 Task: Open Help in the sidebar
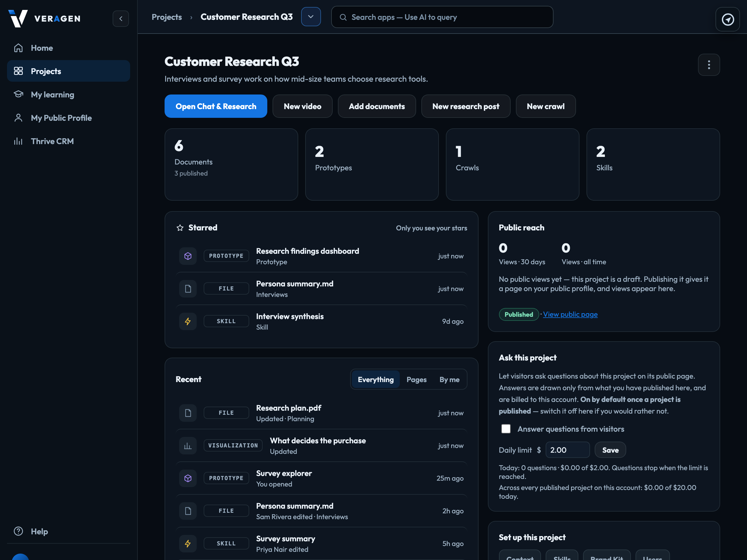point(69,531)
